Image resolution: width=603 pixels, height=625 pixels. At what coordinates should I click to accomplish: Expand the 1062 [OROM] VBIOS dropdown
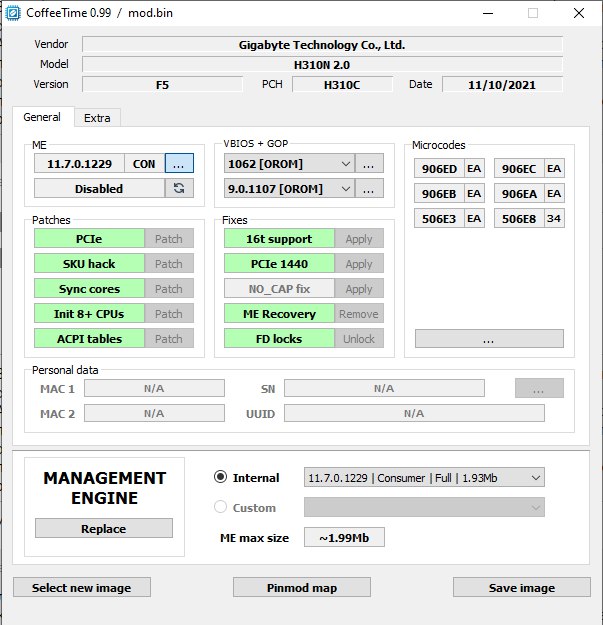point(289,163)
